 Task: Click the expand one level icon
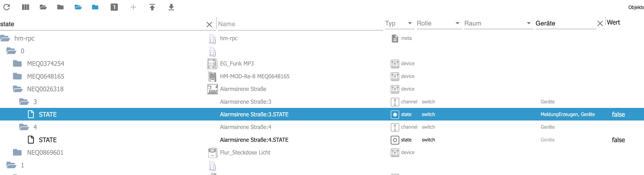point(114,7)
